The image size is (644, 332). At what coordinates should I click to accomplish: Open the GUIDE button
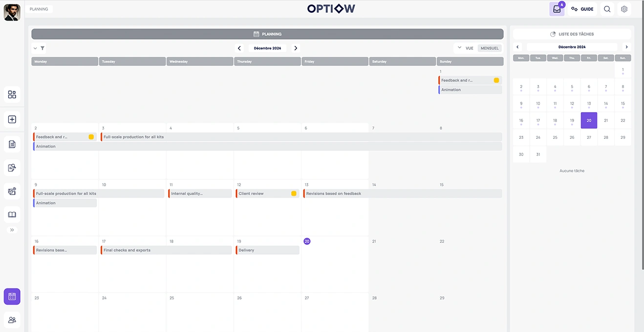(582, 9)
